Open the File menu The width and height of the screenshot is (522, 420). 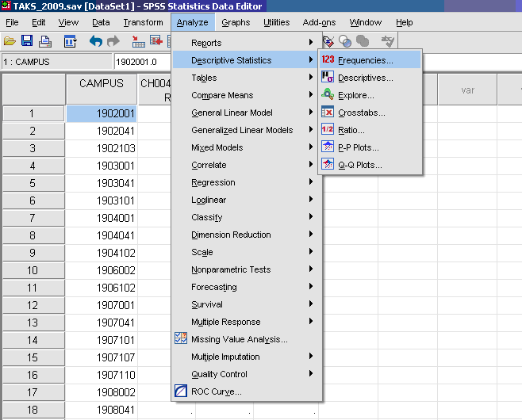tap(13, 22)
